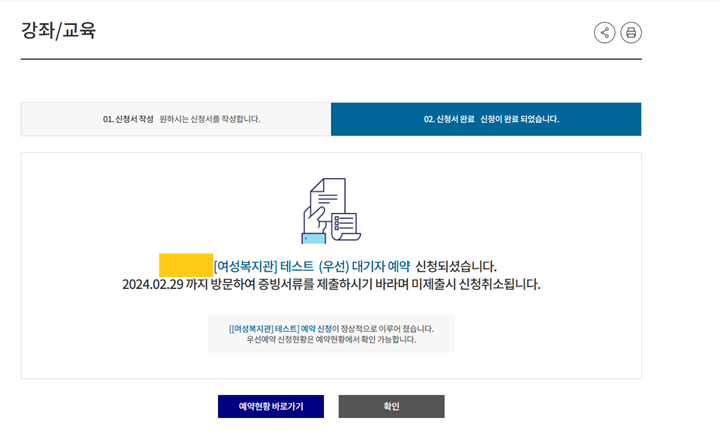The height and width of the screenshot is (447, 726).
Task: Click the share icon
Action: [x=604, y=33]
